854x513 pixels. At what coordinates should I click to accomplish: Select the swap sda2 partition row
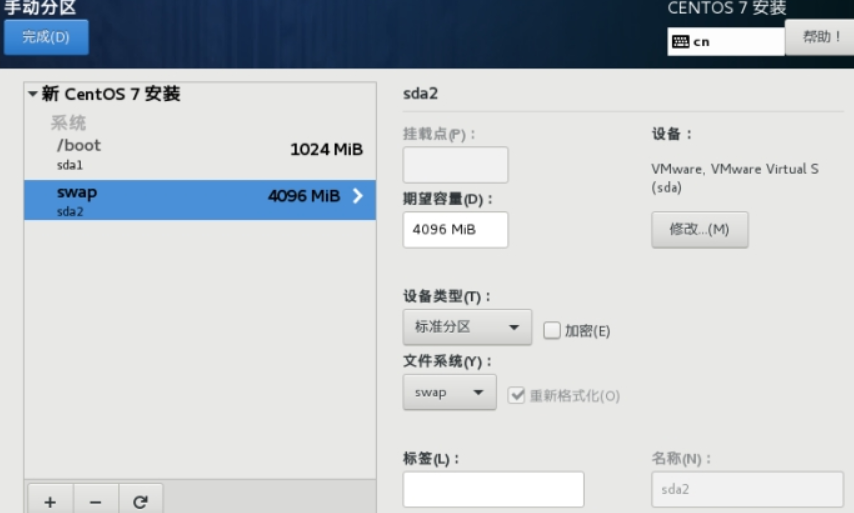tap(200, 200)
